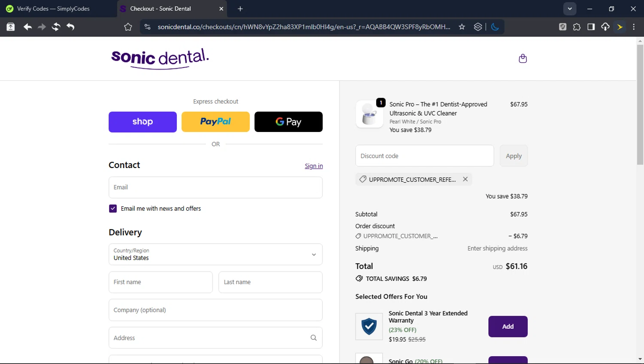Screen dimensions: 644x364
Task: Reload the checkout page
Action: click(56, 27)
